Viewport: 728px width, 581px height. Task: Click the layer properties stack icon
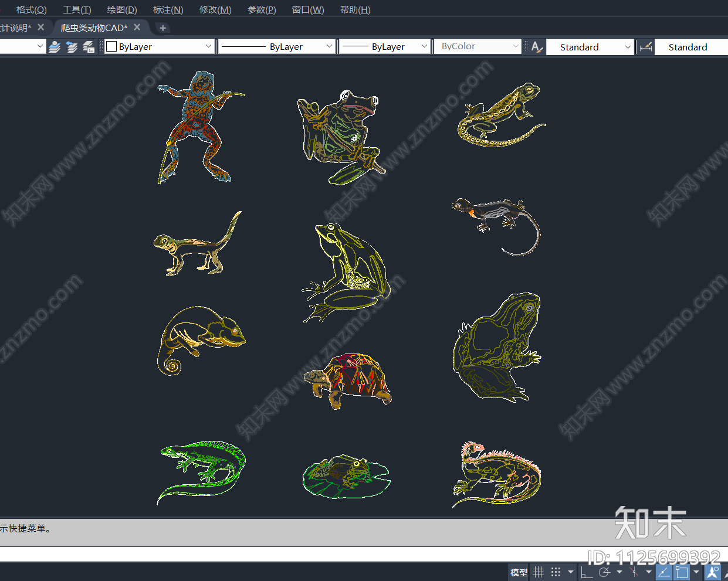point(55,47)
